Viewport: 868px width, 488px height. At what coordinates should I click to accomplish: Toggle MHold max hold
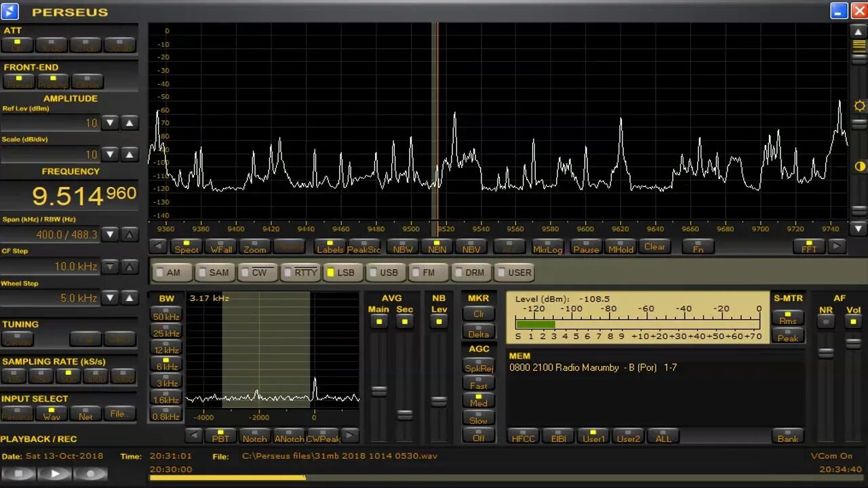tap(620, 247)
